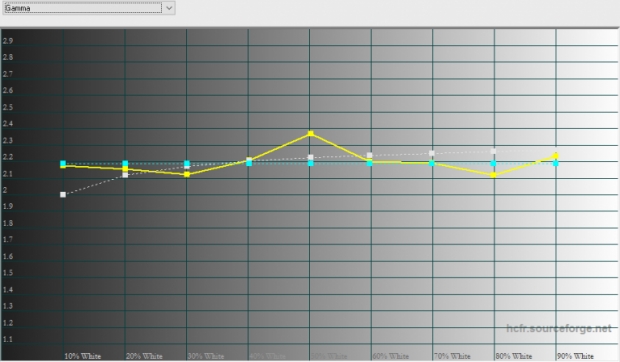620x362 pixels.
Task: Pick the white dashed reference point at 60% White
Action: click(369, 155)
